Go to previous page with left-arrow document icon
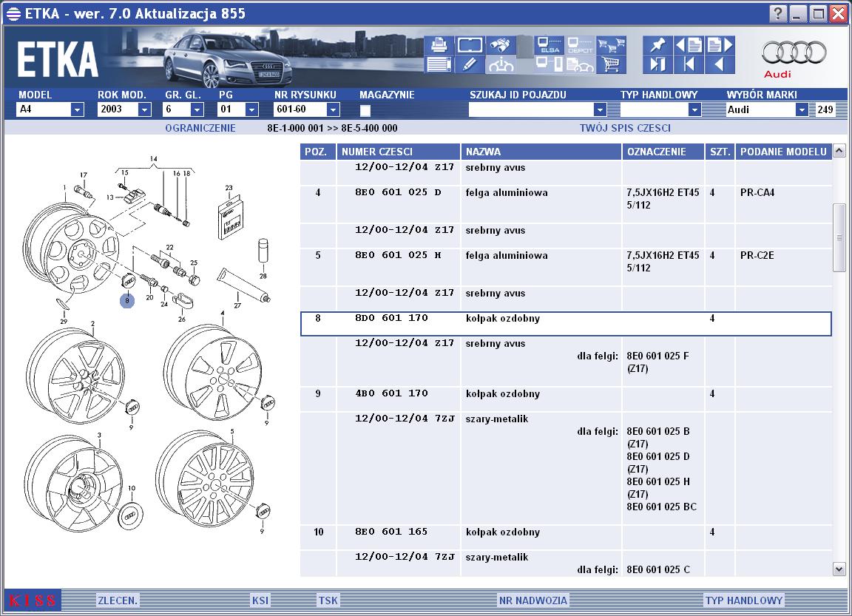 (689, 45)
